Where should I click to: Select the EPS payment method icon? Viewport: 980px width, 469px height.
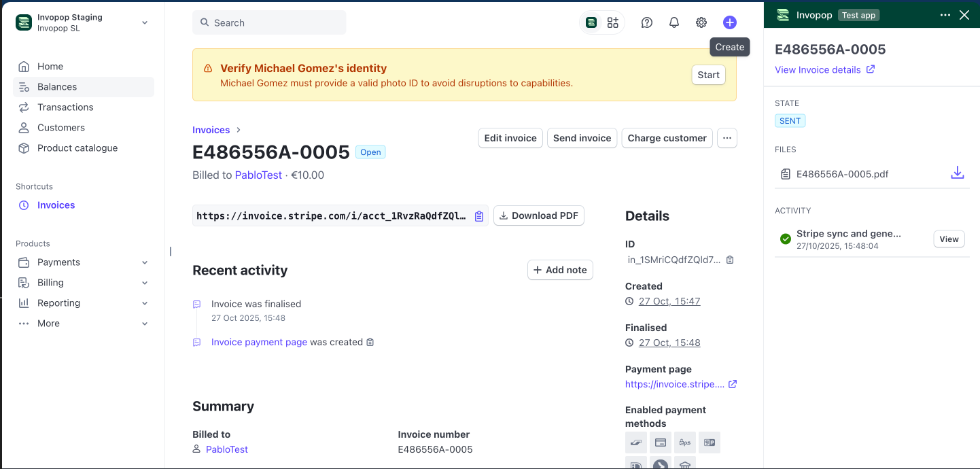pos(684,442)
